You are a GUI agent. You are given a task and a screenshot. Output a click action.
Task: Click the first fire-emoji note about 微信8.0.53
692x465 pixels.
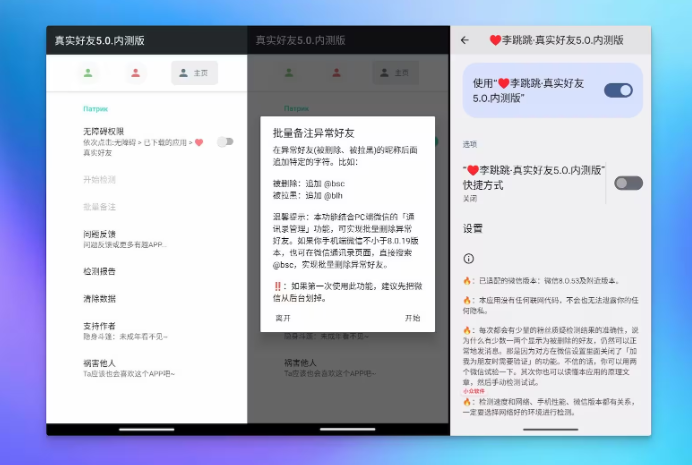click(542, 281)
